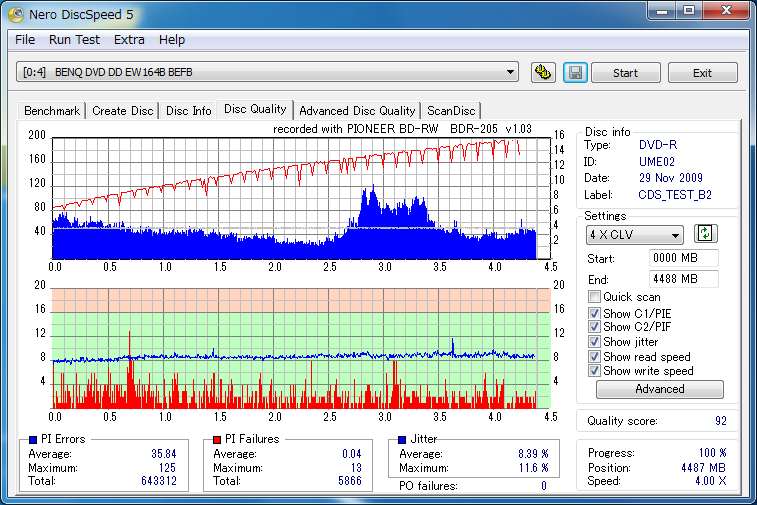Image resolution: width=757 pixels, height=505 pixels.
Task: Switch to Advanced Disc Quality tab
Action: [357, 111]
